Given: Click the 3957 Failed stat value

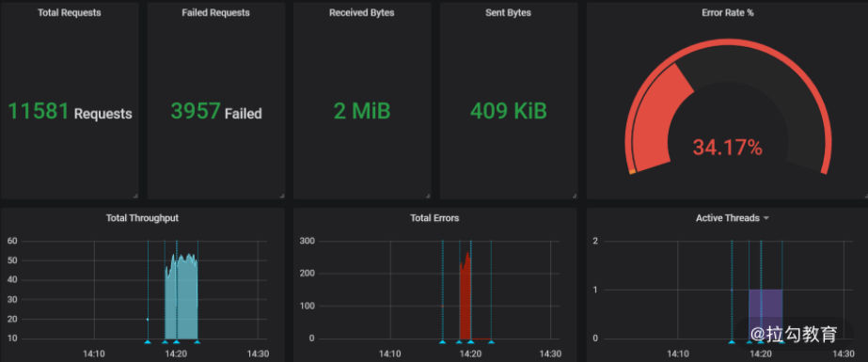Looking at the screenshot, I should [x=216, y=112].
